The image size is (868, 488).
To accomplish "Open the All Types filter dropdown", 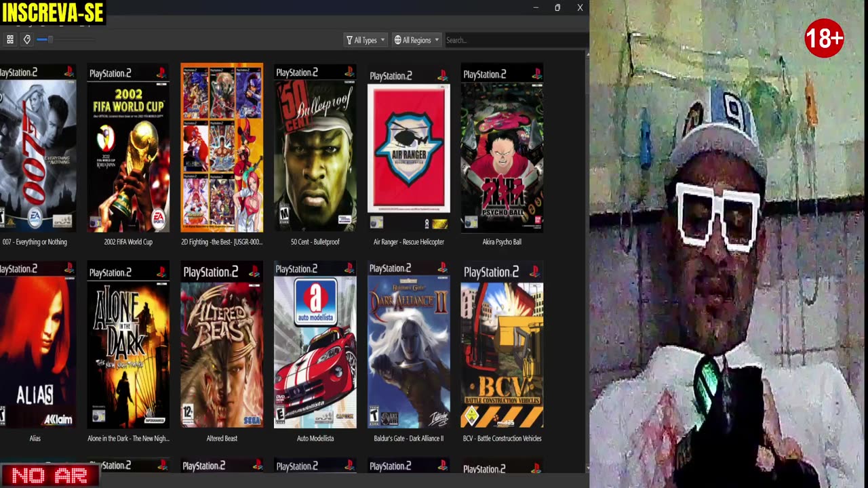I will 366,40.
